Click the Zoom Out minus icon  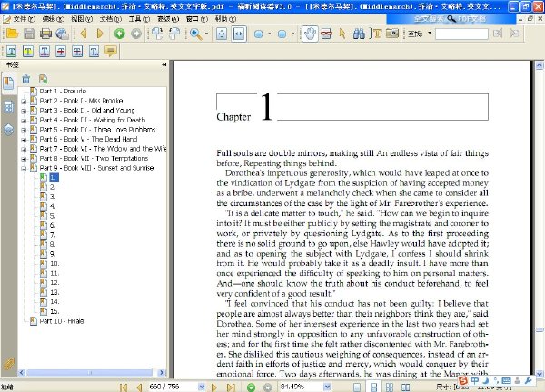[x=259, y=34]
